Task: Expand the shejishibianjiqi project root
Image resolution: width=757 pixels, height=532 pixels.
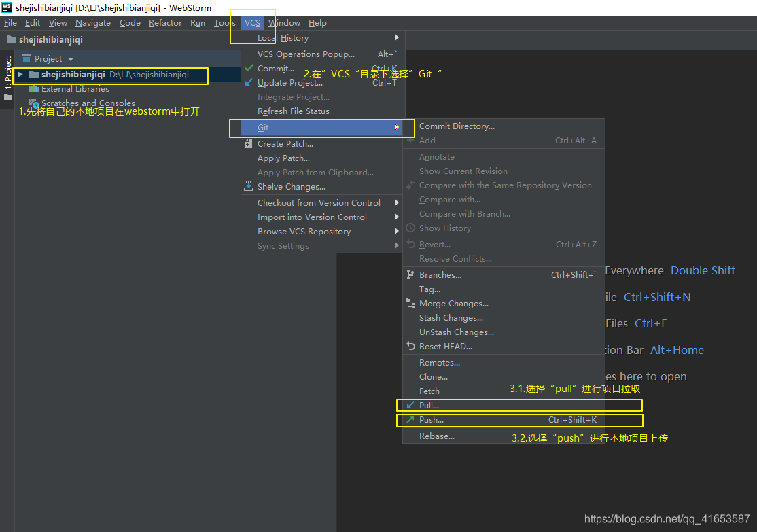Action: pos(20,74)
